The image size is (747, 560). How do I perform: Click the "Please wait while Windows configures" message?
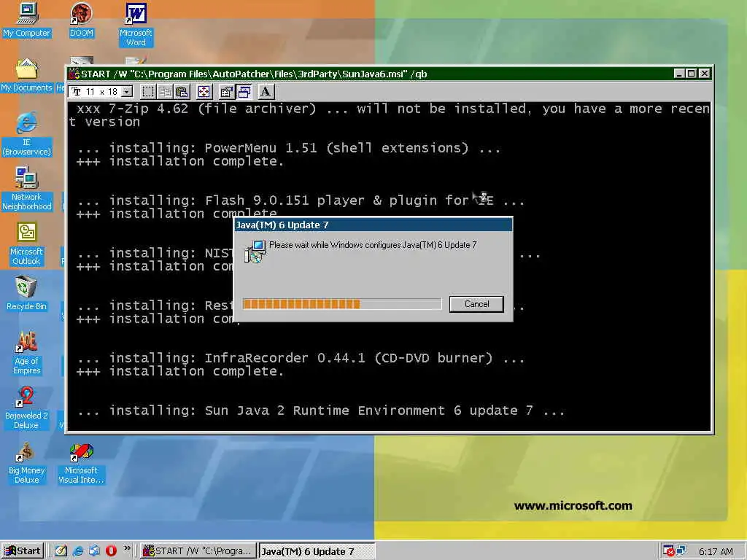coord(373,245)
